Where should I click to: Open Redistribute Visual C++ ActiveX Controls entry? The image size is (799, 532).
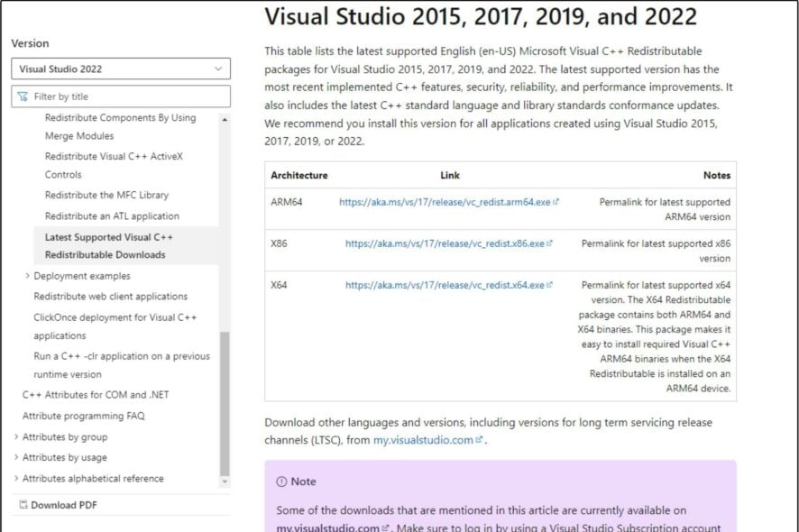(x=113, y=165)
